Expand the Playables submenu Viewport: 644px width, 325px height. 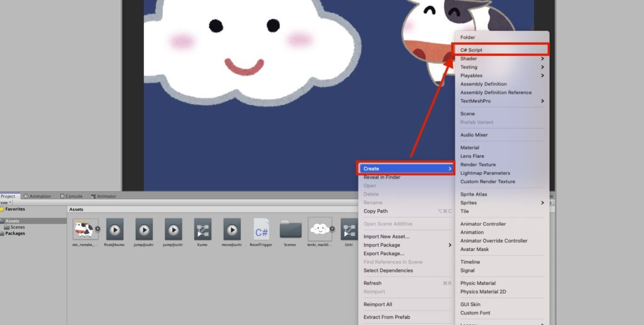point(502,75)
